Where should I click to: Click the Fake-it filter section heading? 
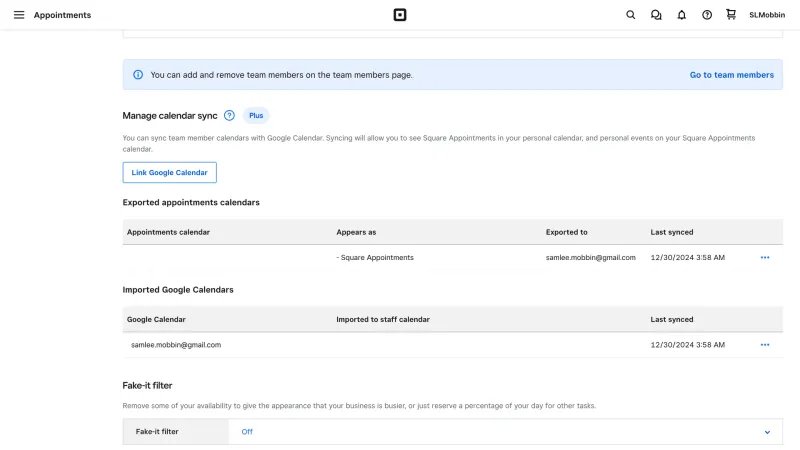click(x=147, y=386)
